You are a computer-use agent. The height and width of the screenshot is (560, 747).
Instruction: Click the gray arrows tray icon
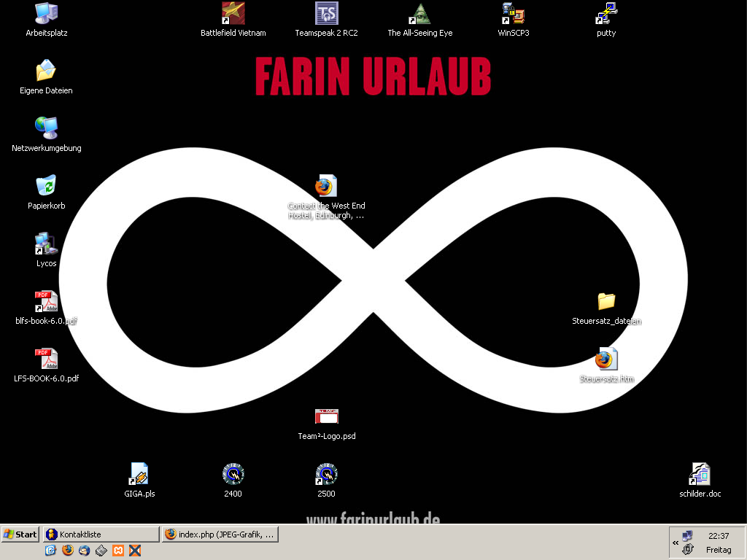[x=687, y=550]
